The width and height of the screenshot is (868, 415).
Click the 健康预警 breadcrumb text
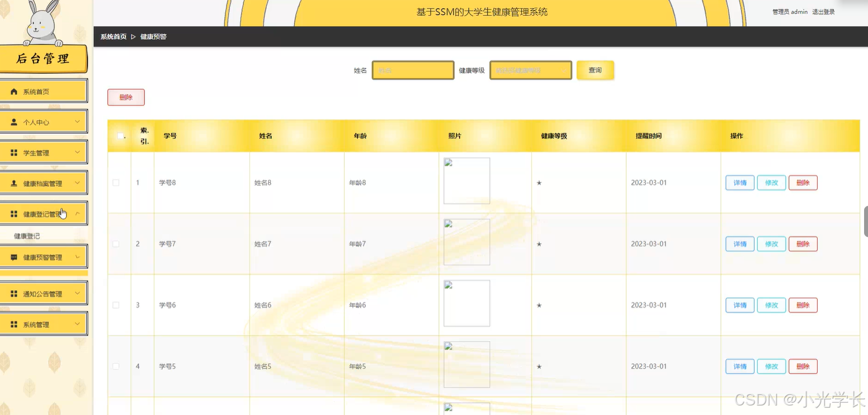pyautogui.click(x=153, y=37)
